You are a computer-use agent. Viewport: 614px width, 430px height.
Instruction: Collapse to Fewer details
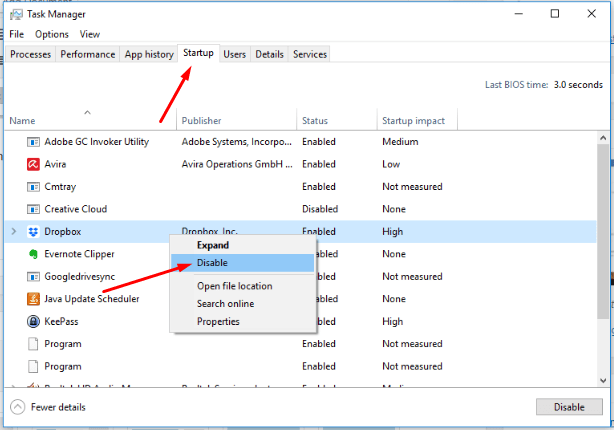[x=48, y=407]
